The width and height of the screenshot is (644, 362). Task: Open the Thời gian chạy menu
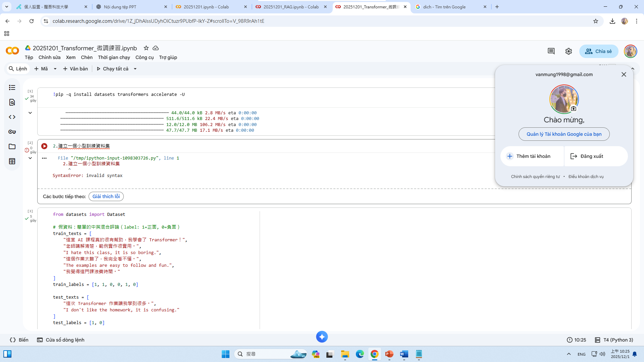114,57
